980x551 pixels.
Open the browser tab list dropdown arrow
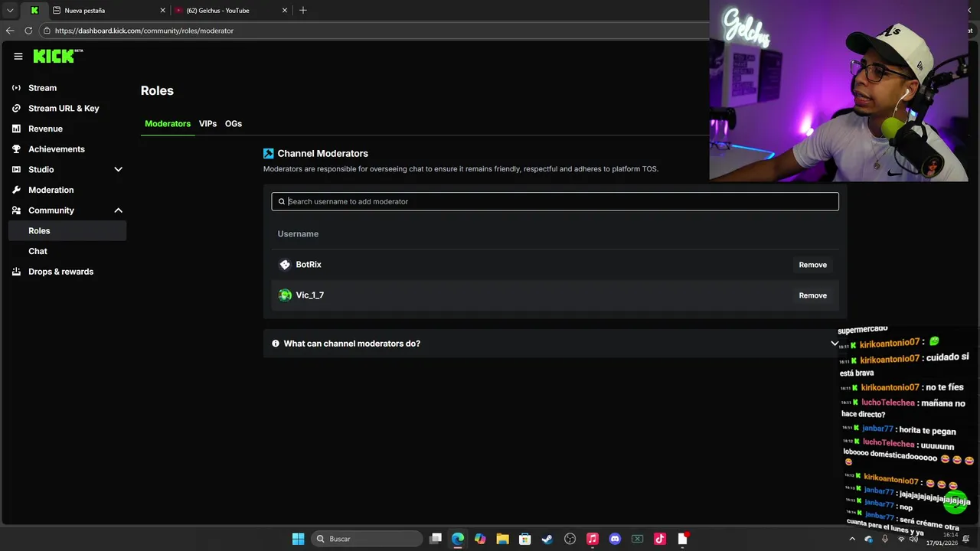(10, 10)
